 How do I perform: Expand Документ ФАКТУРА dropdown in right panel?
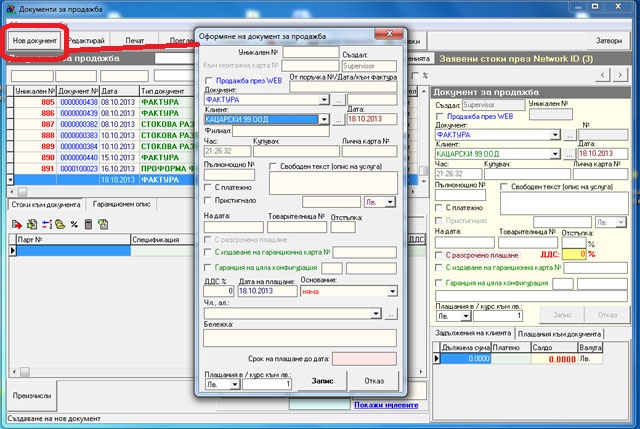(555, 135)
